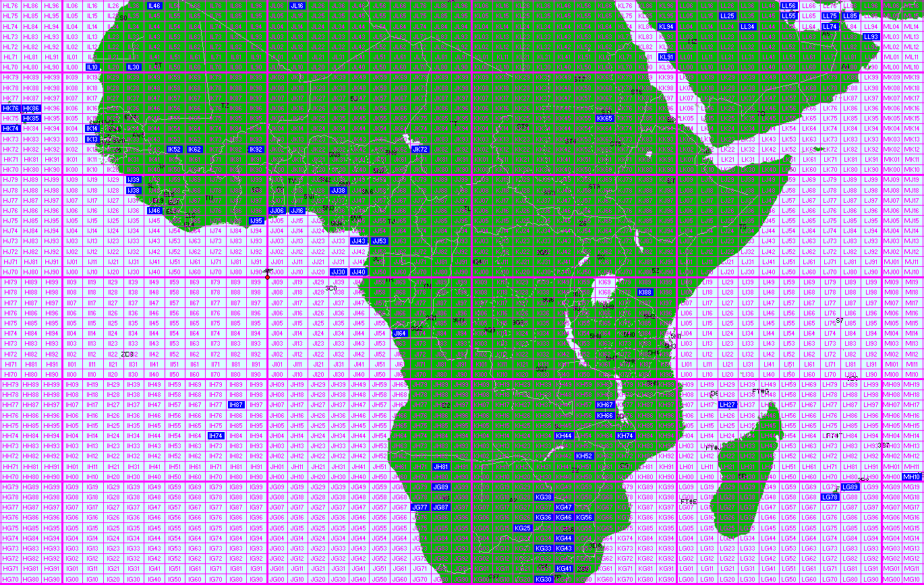Click the ocean cell IH87

(236, 404)
